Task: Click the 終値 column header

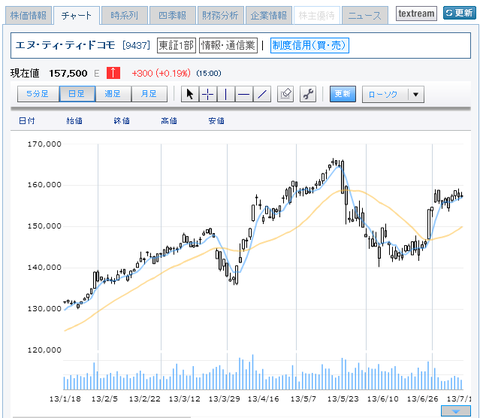Action: [121, 121]
